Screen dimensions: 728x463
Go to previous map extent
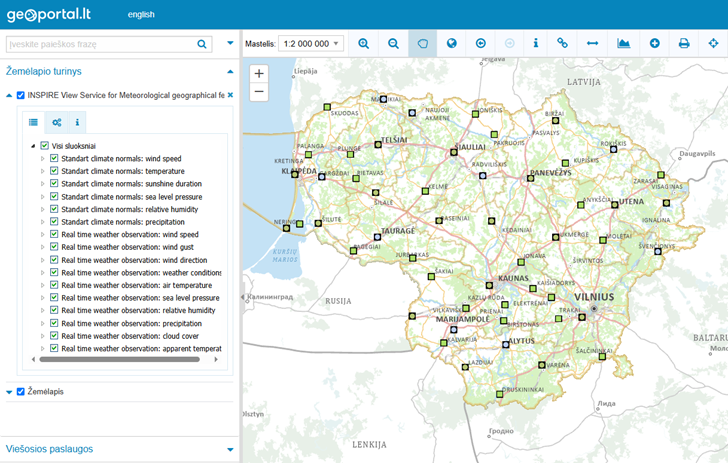point(481,44)
